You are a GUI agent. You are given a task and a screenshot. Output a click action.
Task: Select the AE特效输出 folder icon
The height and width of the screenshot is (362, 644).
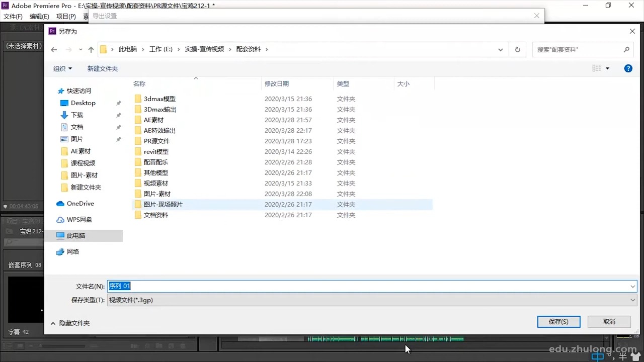coord(138,130)
